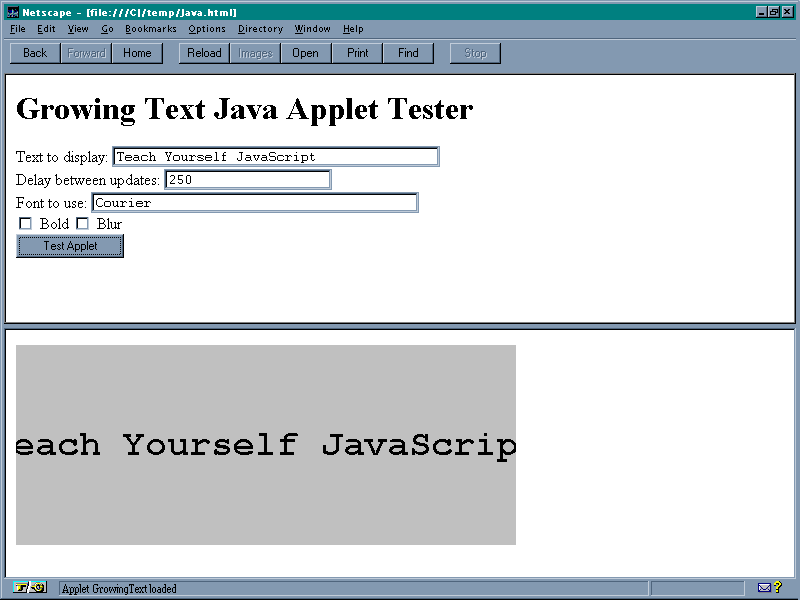Click the growing text applet area
The width and height of the screenshot is (800, 600).
266,445
